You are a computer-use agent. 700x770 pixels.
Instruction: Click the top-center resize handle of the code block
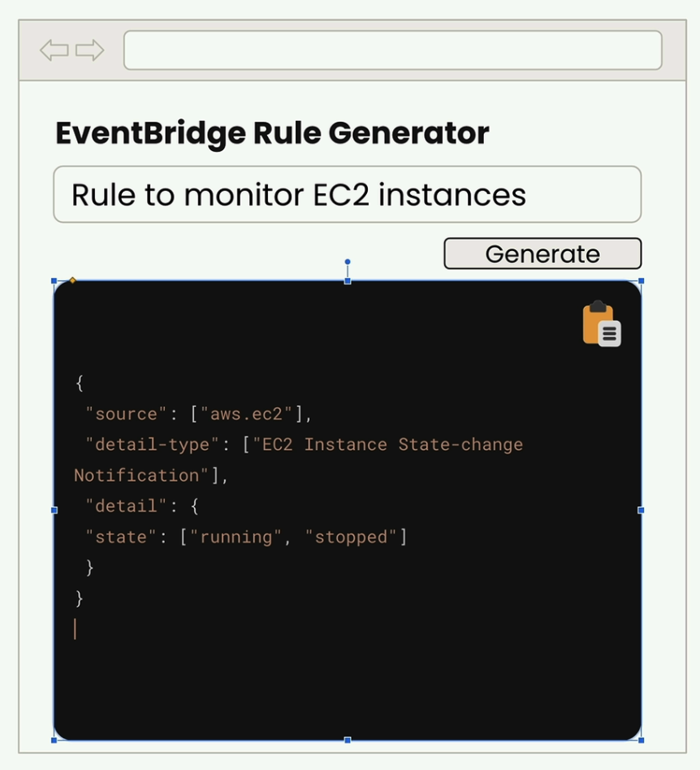348,281
